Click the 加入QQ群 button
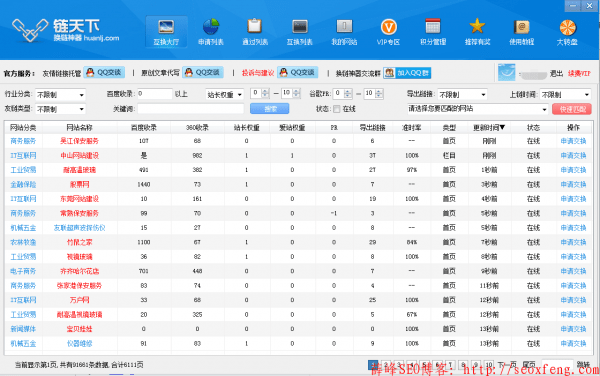 [x=407, y=73]
